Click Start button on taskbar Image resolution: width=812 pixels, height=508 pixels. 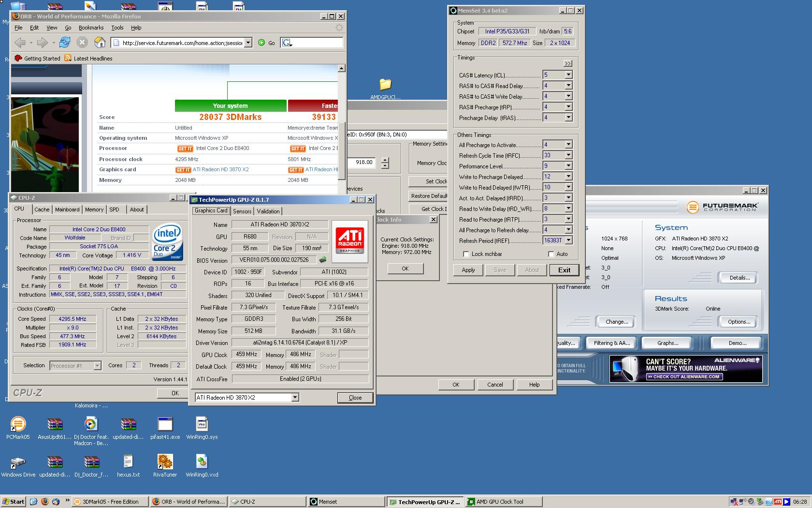pyautogui.click(x=13, y=502)
